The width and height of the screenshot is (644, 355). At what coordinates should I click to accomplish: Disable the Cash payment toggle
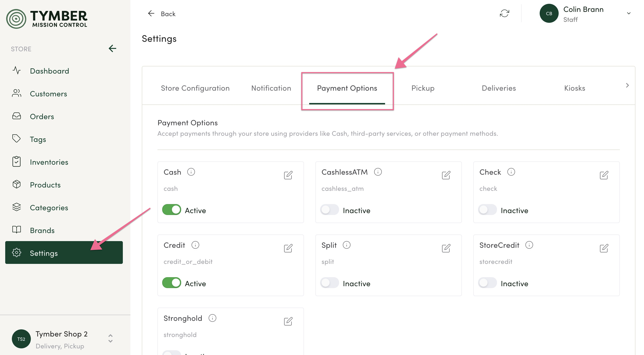pyautogui.click(x=171, y=210)
